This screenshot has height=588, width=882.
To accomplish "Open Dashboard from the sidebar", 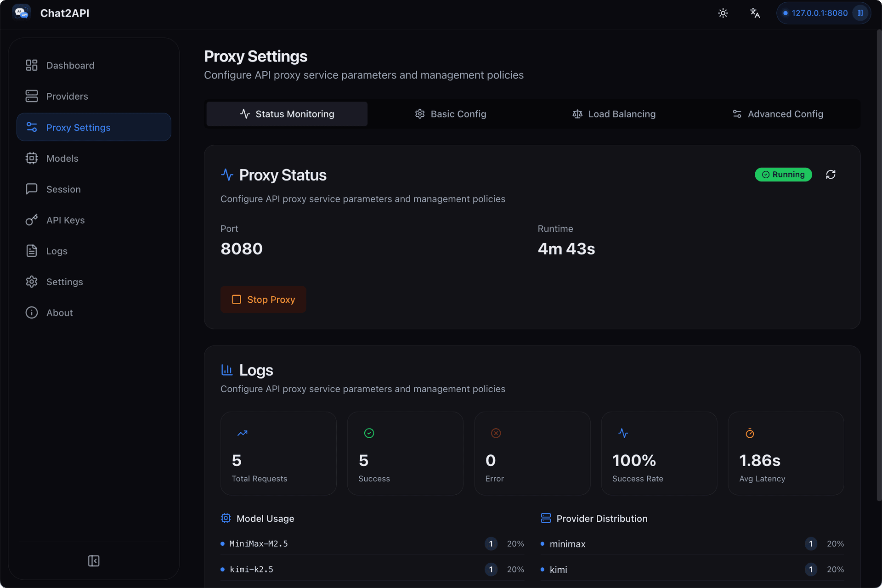I will click(x=94, y=65).
